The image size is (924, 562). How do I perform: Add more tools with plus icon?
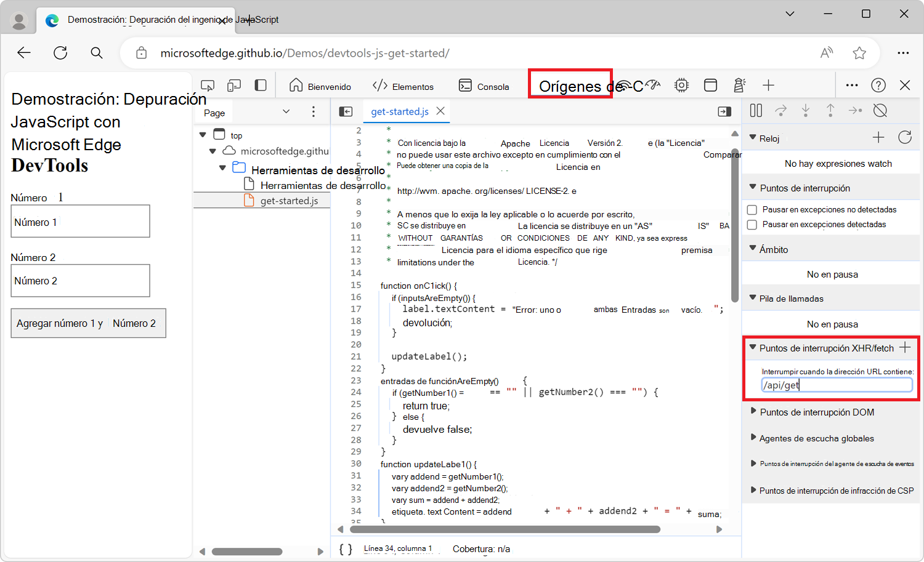tap(768, 86)
